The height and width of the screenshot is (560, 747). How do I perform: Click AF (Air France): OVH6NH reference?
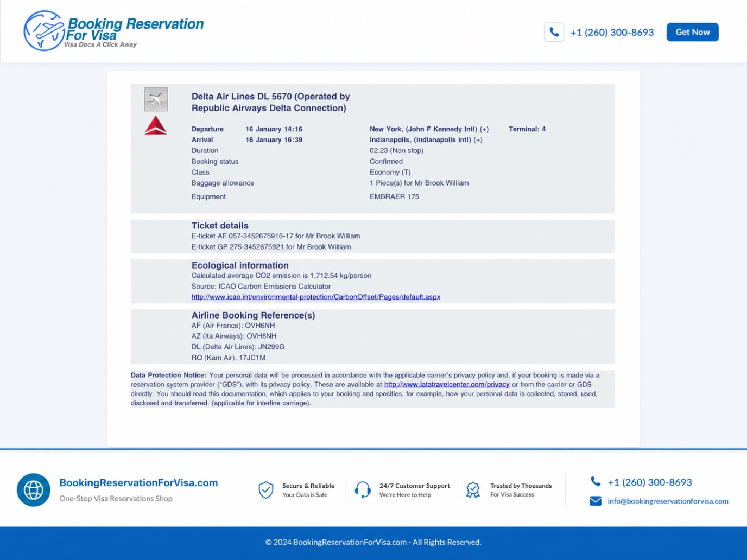point(233,326)
